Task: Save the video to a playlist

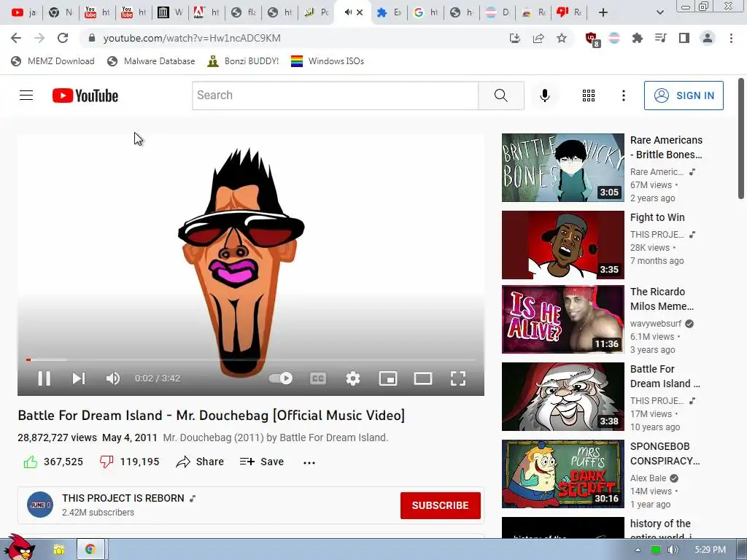Action: [262, 462]
